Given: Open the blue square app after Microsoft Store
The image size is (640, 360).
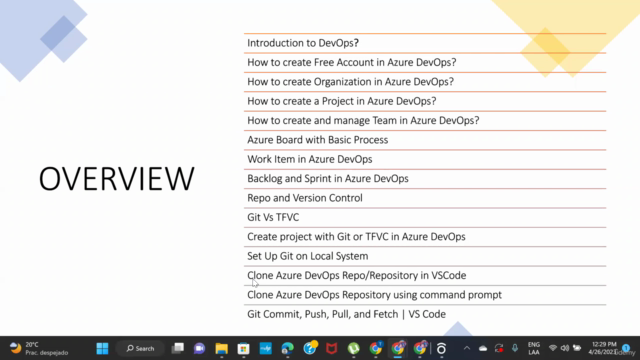Looking at the screenshot, I should click(x=266, y=348).
